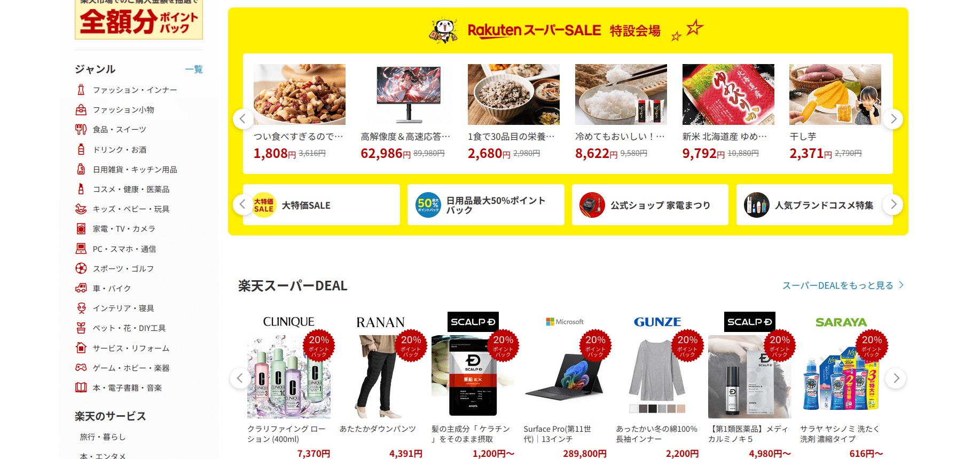
Task: Select the 家電・TV・カメラ icon
Action: click(x=81, y=229)
